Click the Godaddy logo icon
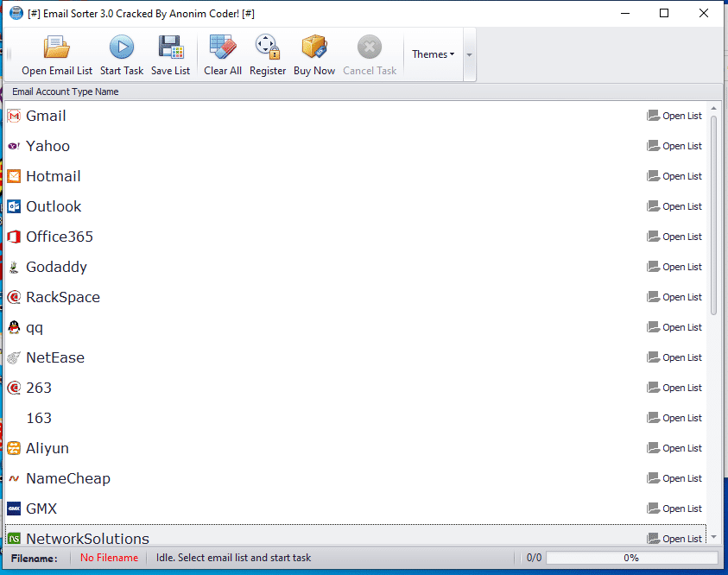Screen dimensions: 728x575 (14, 267)
